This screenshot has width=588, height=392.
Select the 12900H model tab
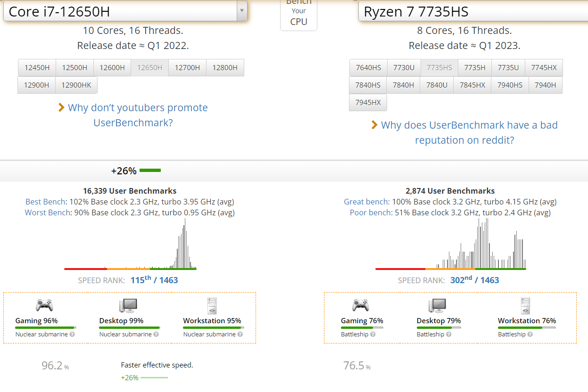[x=37, y=85]
